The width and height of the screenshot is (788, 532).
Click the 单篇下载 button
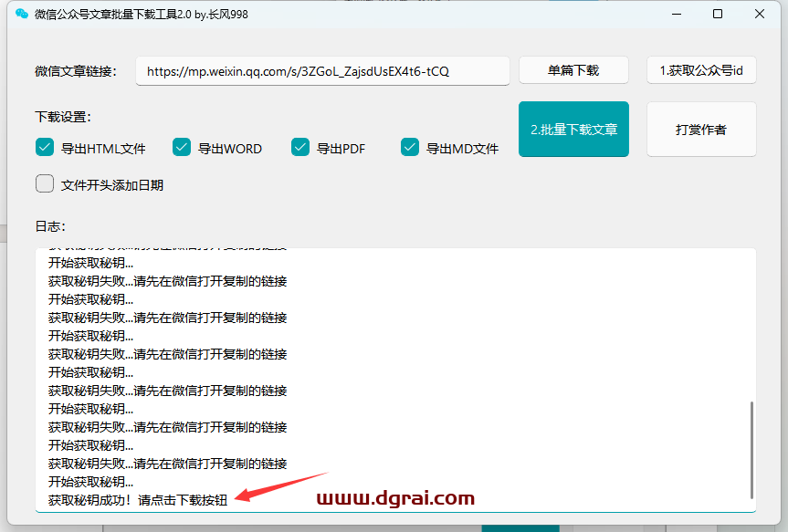(573, 70)
